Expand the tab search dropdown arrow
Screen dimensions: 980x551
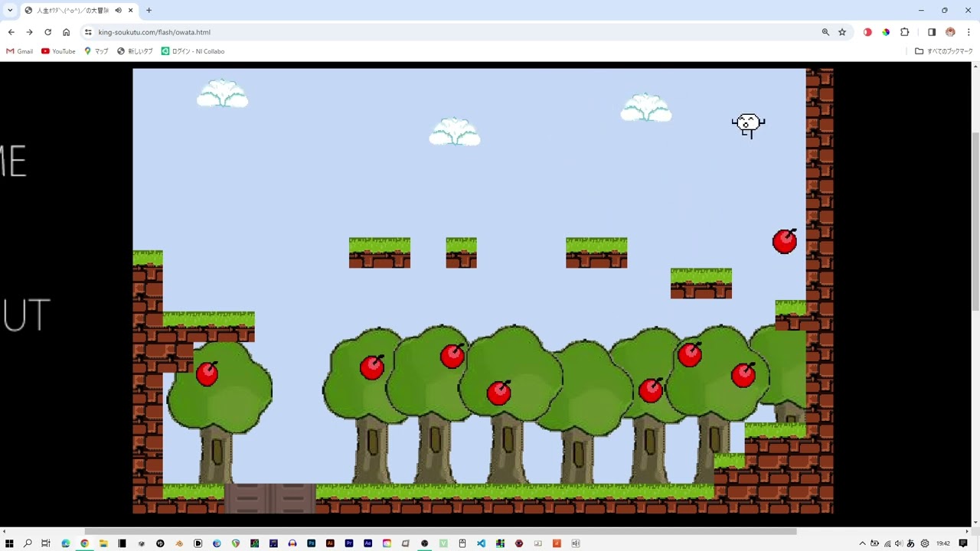10,10
